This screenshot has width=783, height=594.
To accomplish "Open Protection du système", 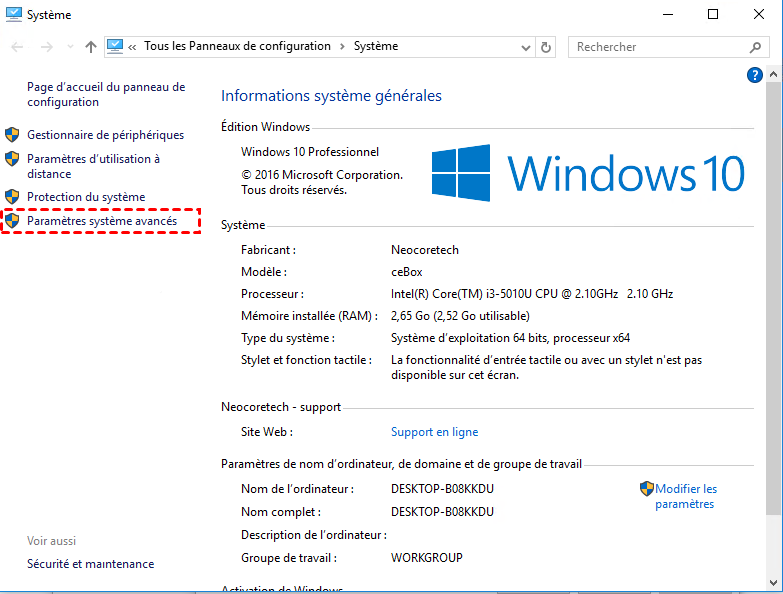I will tap(86, 197).
